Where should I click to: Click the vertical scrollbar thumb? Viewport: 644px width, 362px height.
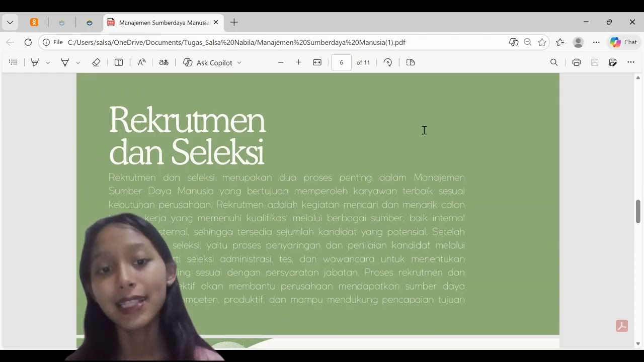tap(638, 211)
